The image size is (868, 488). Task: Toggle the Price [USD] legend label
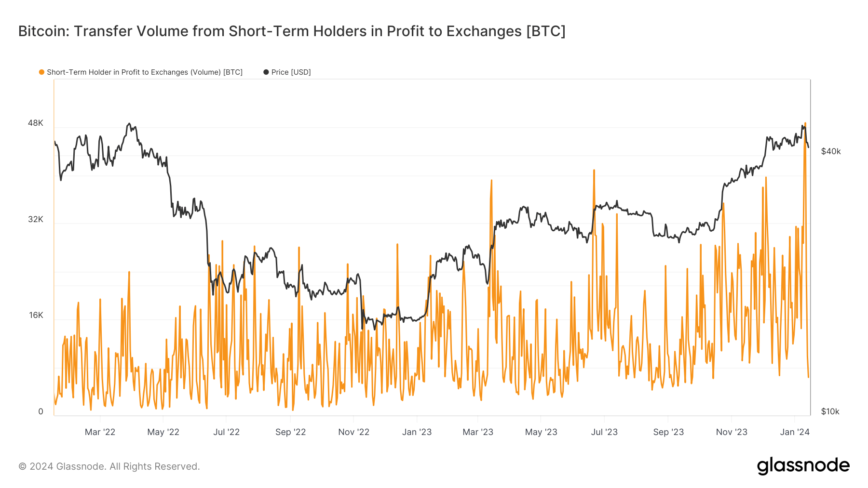[291, 72]
